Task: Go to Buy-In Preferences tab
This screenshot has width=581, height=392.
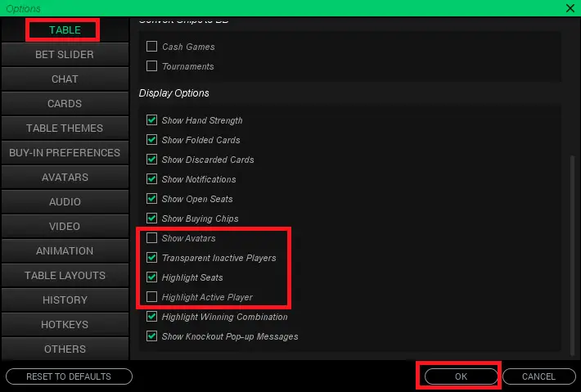Action: click(x=65, y=153)
